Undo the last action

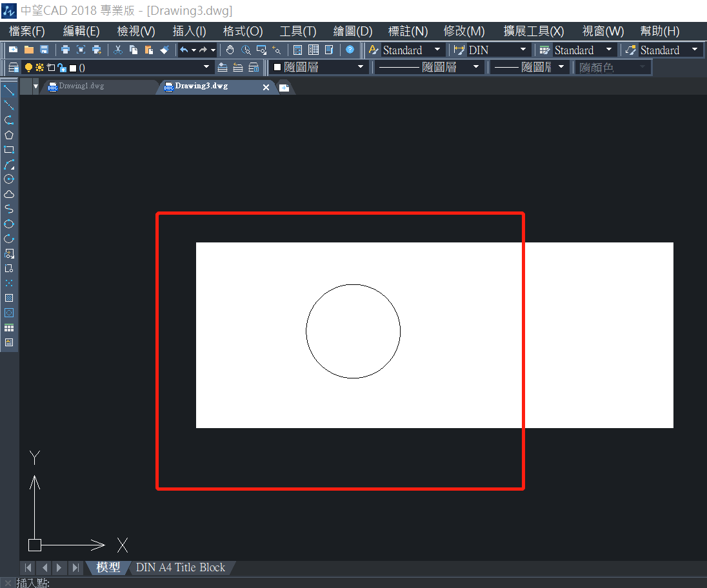tap(184, 50)
